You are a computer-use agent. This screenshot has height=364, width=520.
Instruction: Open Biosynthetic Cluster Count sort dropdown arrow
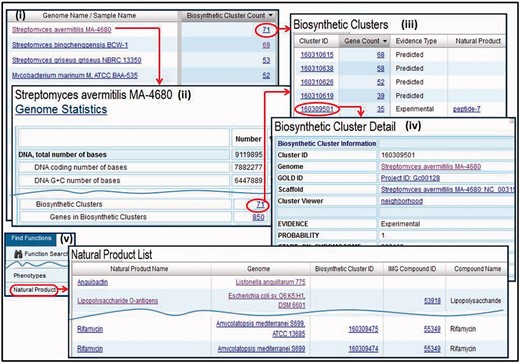tap(270, 15)
